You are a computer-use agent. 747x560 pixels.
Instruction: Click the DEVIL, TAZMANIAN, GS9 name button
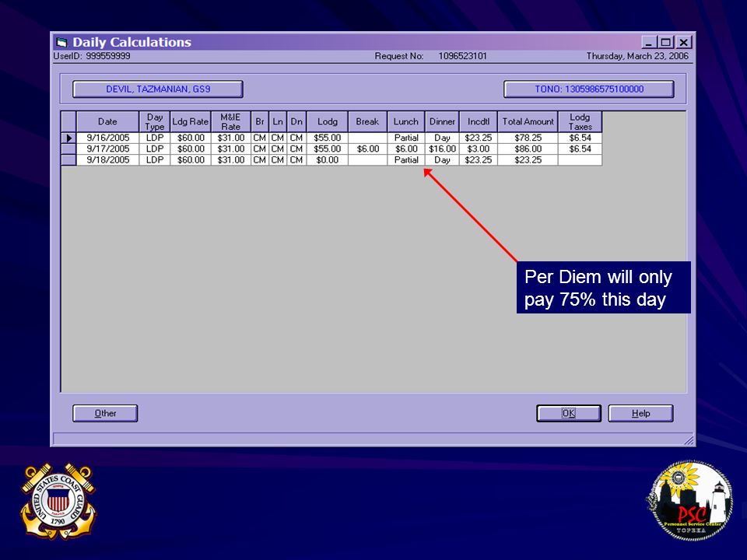pos(158,89)
